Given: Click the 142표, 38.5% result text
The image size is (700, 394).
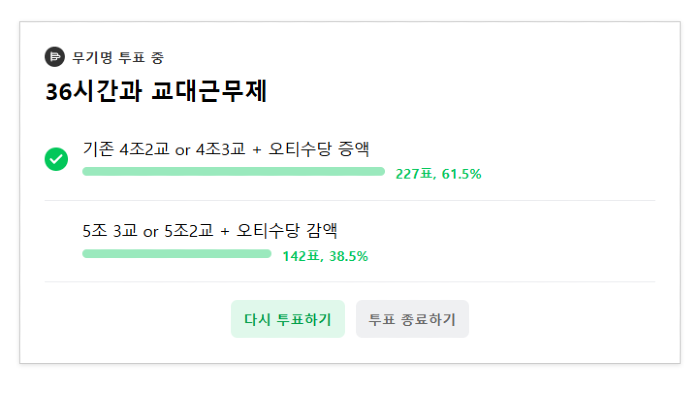Looking at the screenshot, I should (x=325, y=256).
